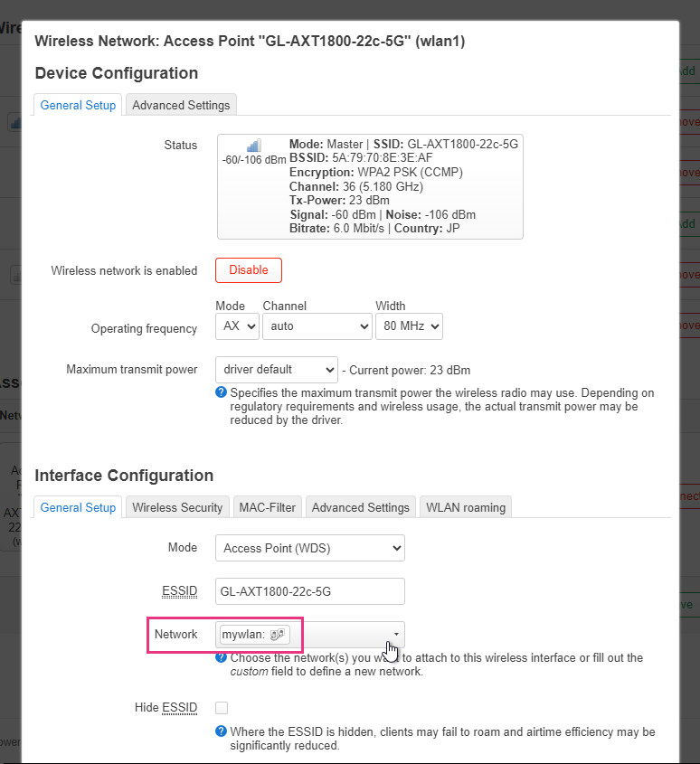Screen dimensions: 700x764
Task: Open the Channel auto dropdown
Action: point(317,326)
